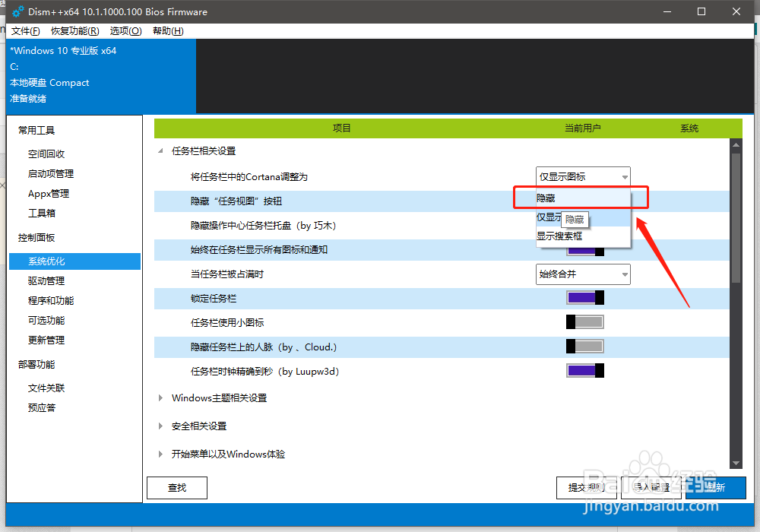The width and height of the screenshot is (760, 532).
Task: Collapse the 任务栏相关设置 group
Action: click(x=160, y=151)
